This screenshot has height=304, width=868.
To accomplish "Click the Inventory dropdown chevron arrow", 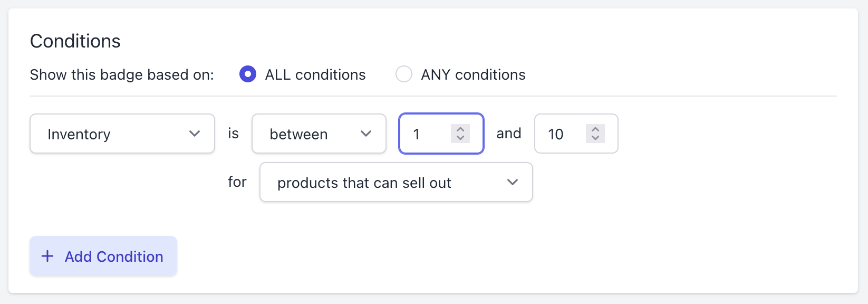I will (195, 134).
